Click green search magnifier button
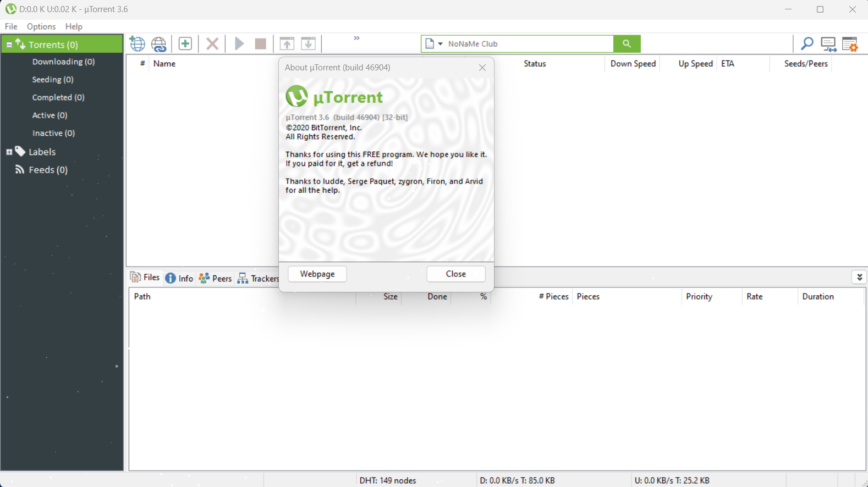868x487 pixels. coord(627,43)
